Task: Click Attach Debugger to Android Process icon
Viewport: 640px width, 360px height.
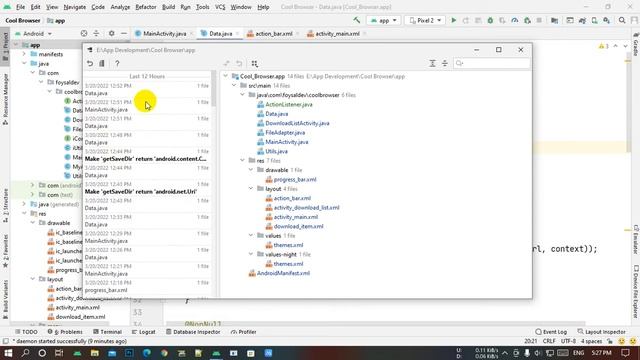Action: point(527,20)
